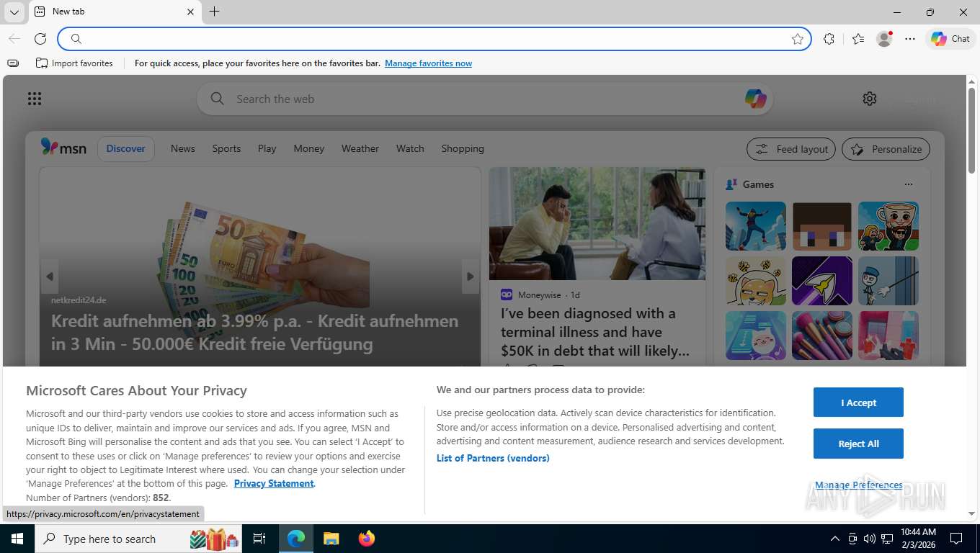Play the makeup brushes game

coord(822,336)
